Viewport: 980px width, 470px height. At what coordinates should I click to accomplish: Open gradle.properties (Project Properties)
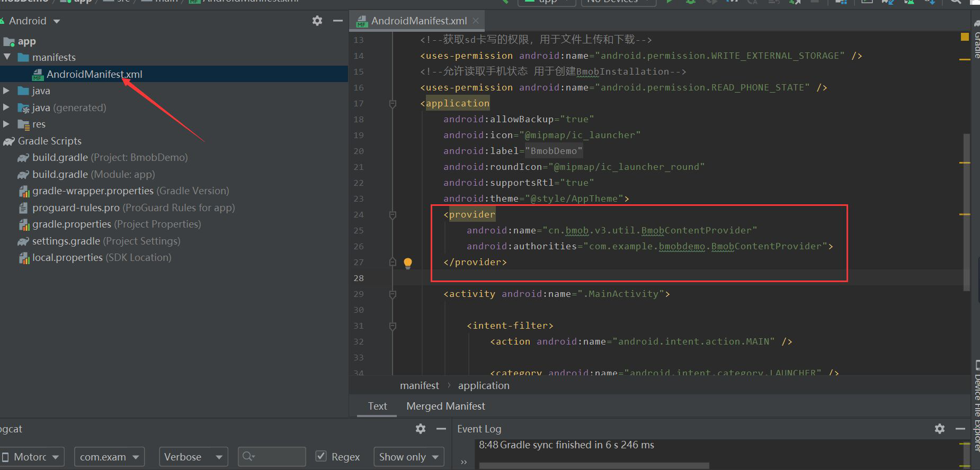pos(110,224)
